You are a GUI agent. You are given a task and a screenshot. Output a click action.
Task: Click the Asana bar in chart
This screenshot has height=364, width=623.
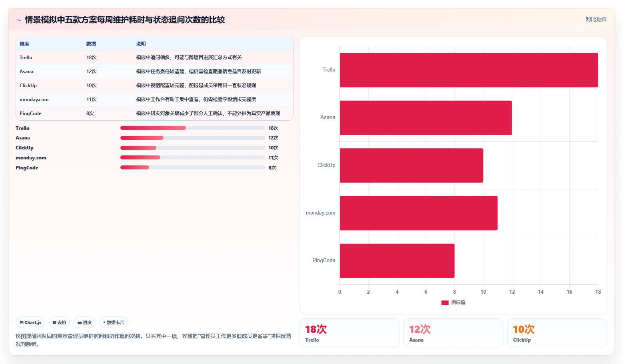click(426, 117)
